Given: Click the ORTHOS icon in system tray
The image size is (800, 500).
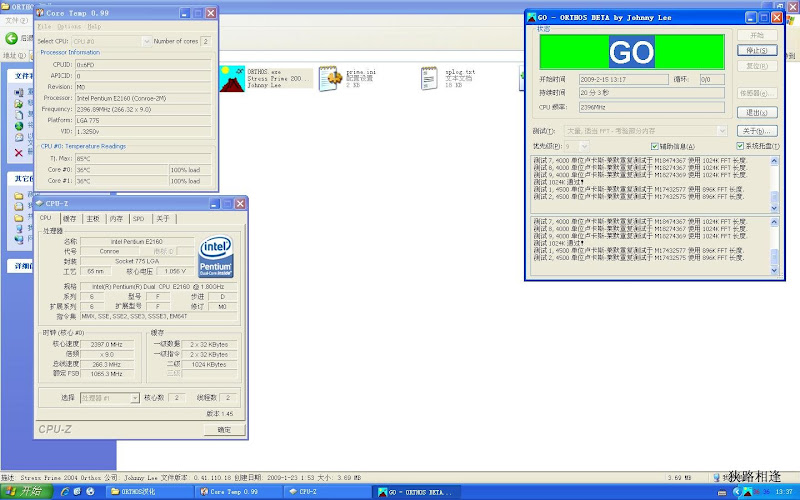Looking at the screenshot, I should click(x=747, y=492).
